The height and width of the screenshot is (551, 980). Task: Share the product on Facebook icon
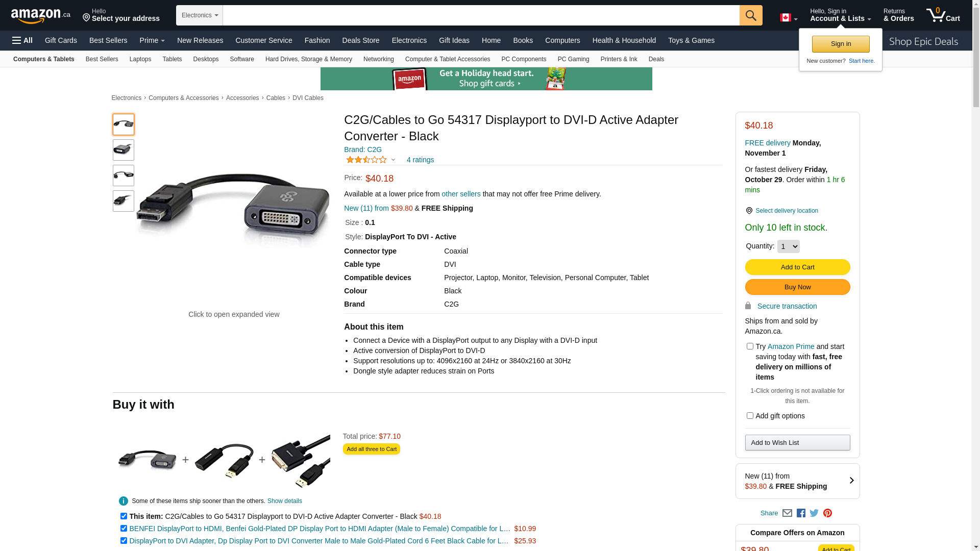801,513
